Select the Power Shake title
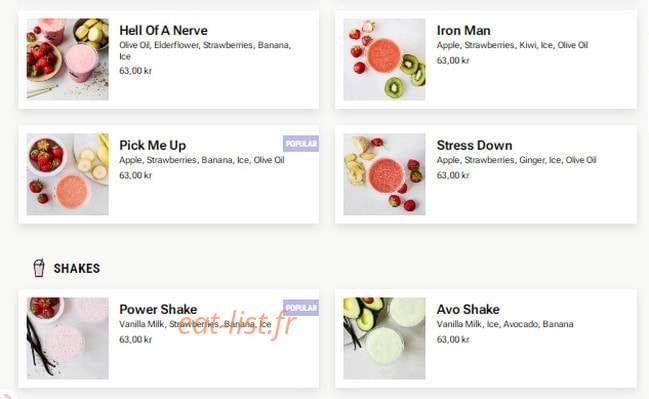Image resolution: width=649 pixels, height=399 pixels. point(158,309)
